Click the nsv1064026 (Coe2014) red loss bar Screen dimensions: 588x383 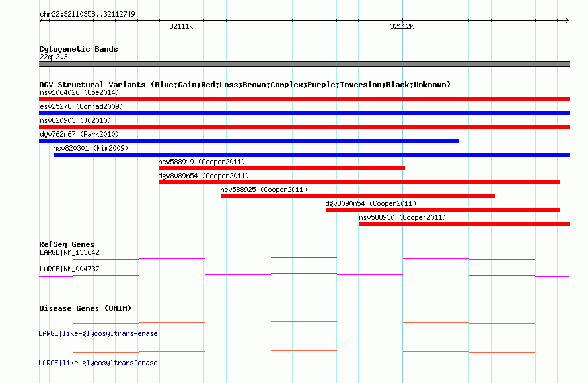coord(304,99)
